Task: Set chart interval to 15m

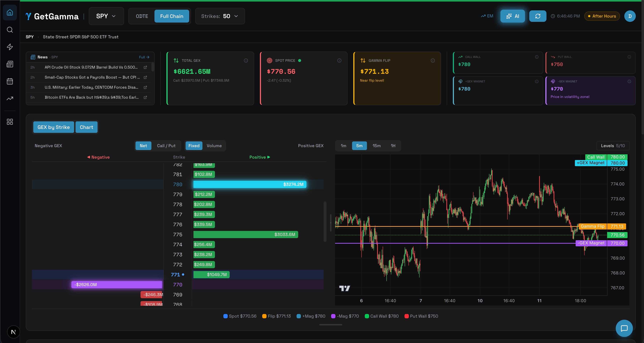Action: click(x=376, y=146)
